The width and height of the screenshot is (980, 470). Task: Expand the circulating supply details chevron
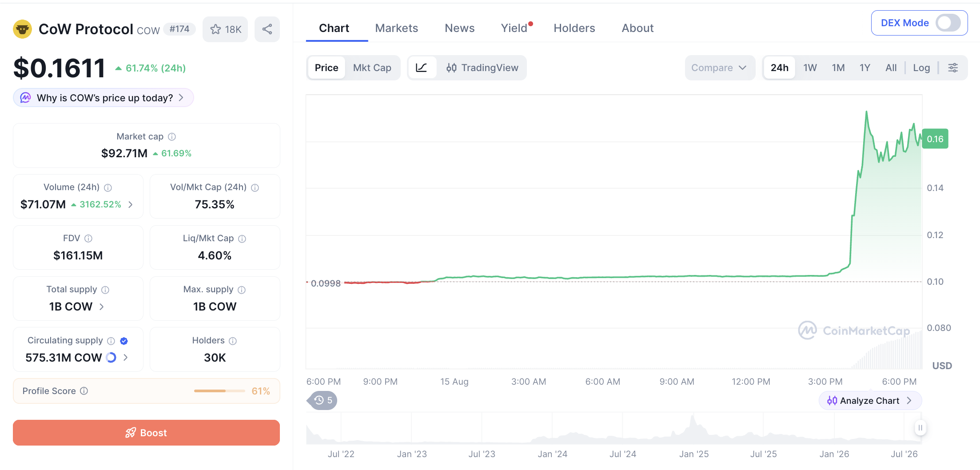coord(126,358)
